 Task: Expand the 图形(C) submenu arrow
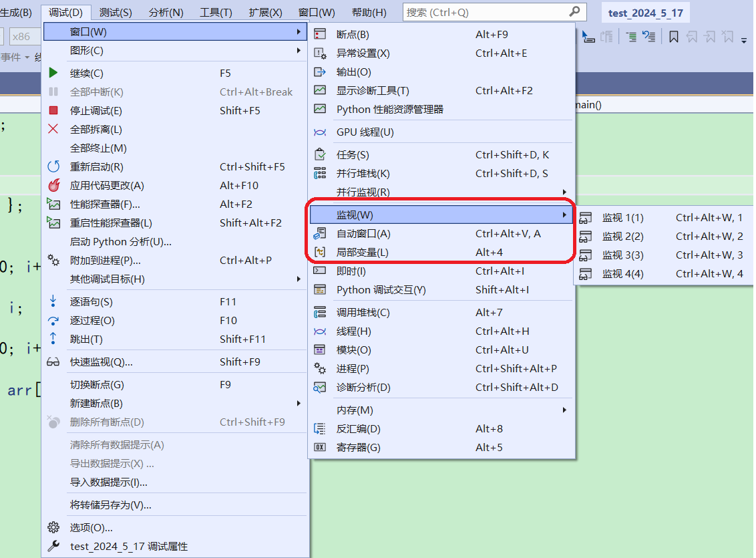click(x=299, y=50)
